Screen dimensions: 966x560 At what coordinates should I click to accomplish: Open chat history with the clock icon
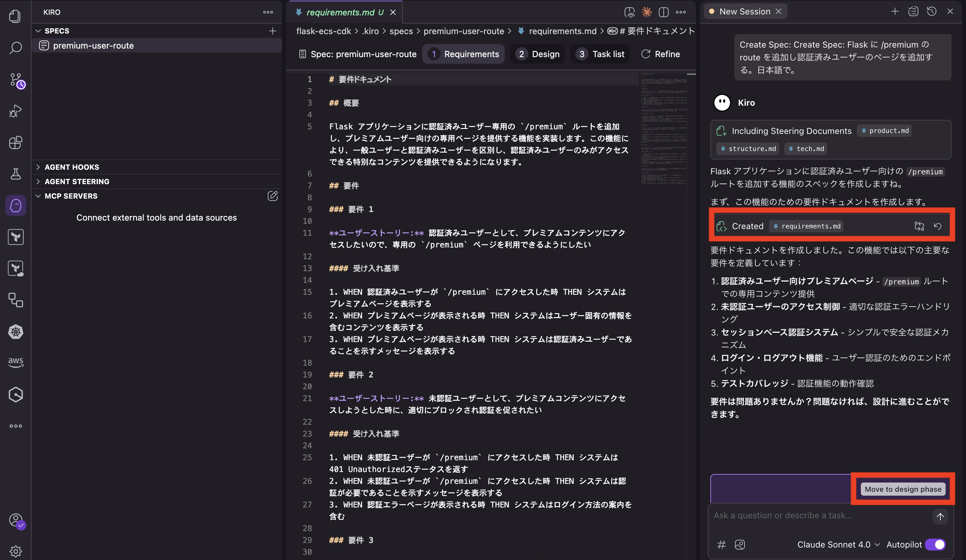(931, 11)
